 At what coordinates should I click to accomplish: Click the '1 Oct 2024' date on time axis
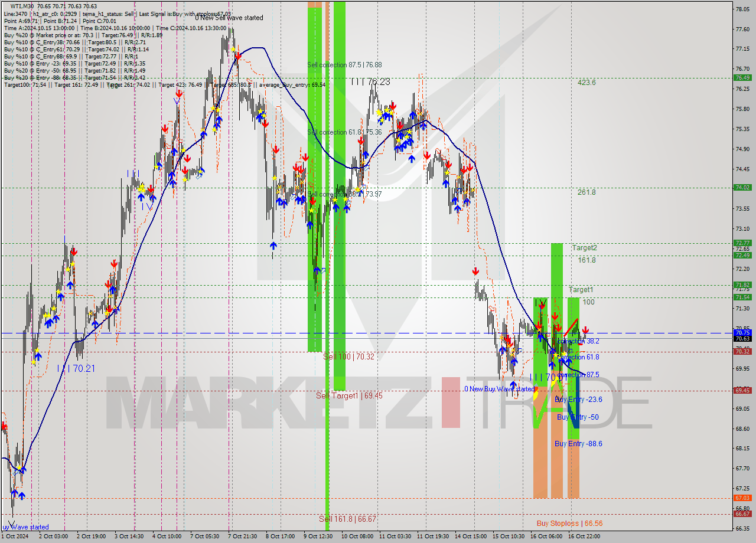click(15, 537)
